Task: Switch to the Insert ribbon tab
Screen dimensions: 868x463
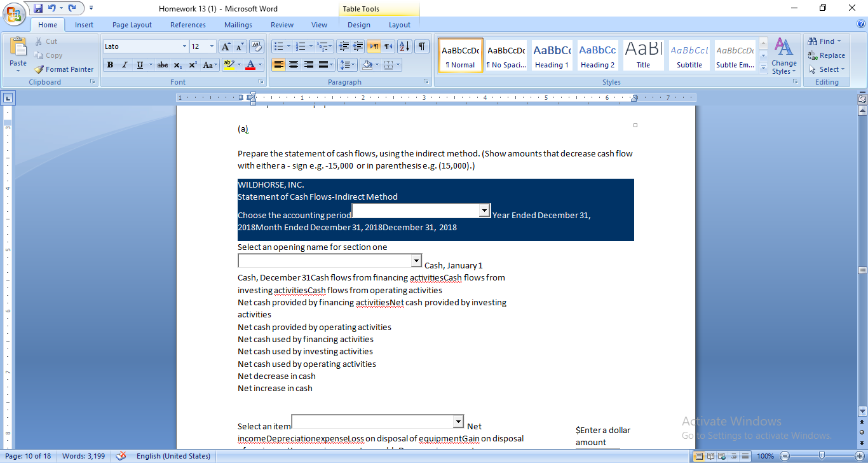Action: point(84,24)
